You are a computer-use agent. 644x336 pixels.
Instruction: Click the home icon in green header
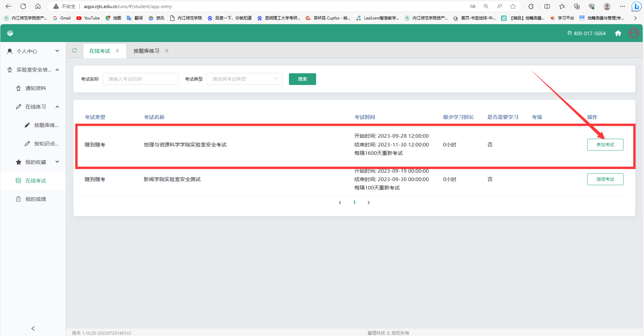pos(618,33)
